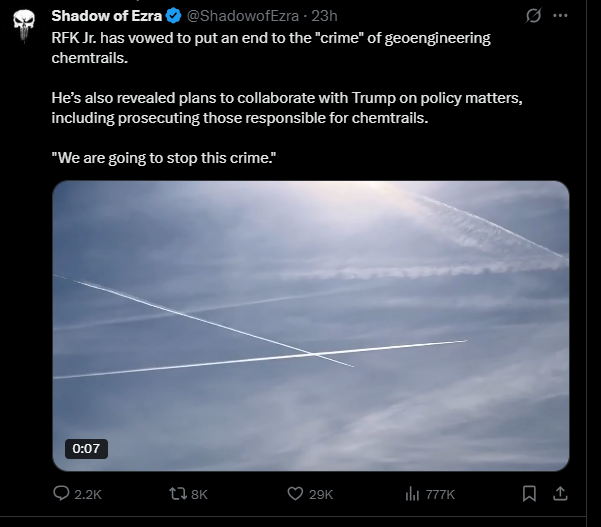Bookmark this post
This screenshot has height=527, width=601.
tap(529, 493)
